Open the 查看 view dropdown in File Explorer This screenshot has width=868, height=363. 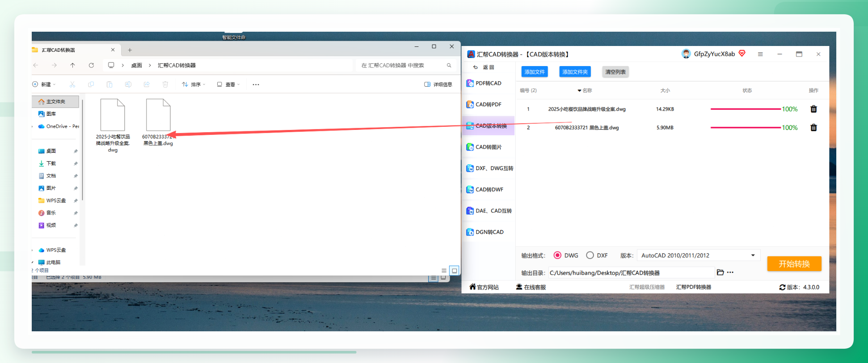point(228,84)
